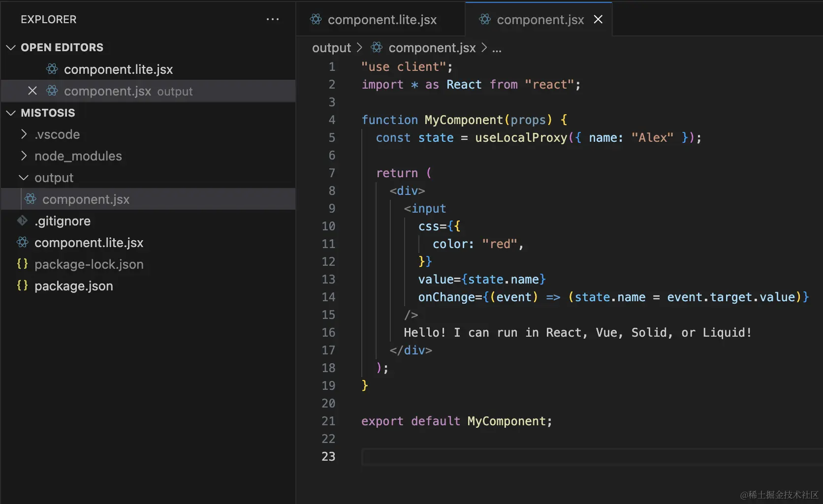The width and height of the screenshot is (823, 504).
Task: Open component.jsx inside output folder
Action: pyautogui.click(x=149, y=199)
